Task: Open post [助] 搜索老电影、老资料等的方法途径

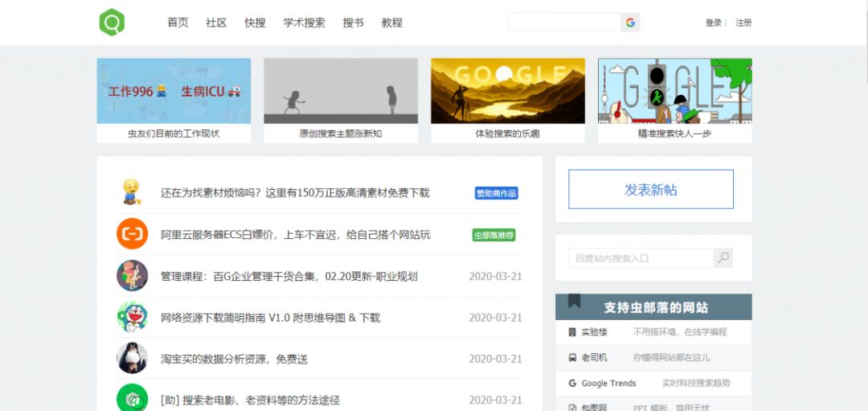Action: point(250,401)
